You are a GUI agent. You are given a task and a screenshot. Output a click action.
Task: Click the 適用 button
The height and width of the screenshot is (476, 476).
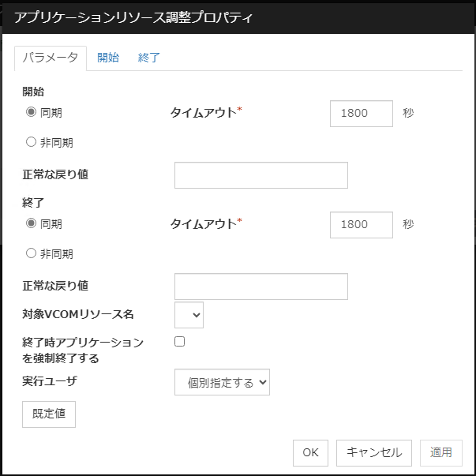pyautogui.click(x=440, y=452)
